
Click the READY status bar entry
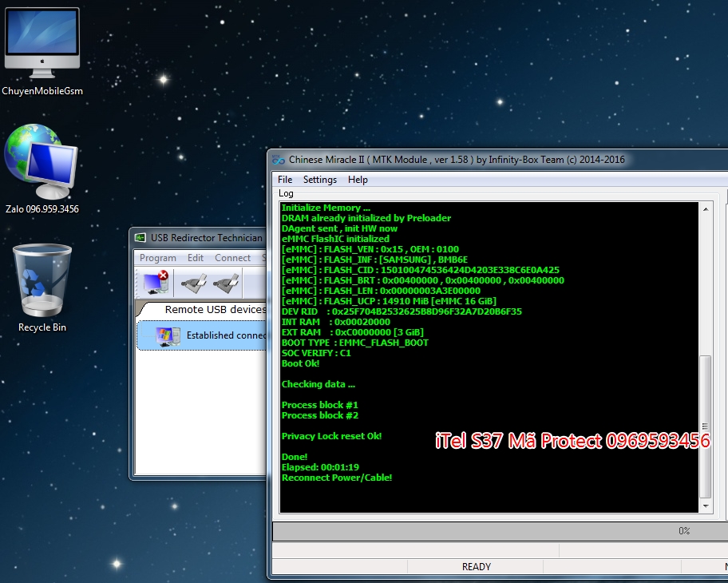click(476, 567)
